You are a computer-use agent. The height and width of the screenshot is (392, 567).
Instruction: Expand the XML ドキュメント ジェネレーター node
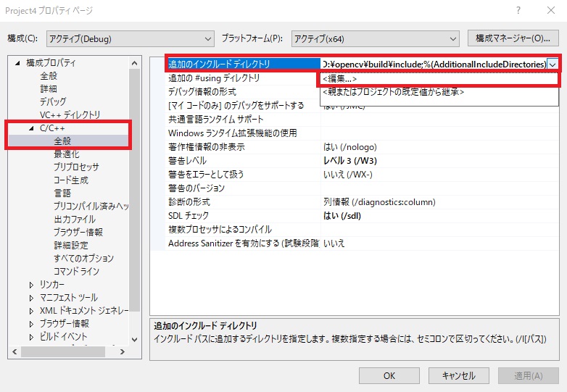tap(31, 311)
